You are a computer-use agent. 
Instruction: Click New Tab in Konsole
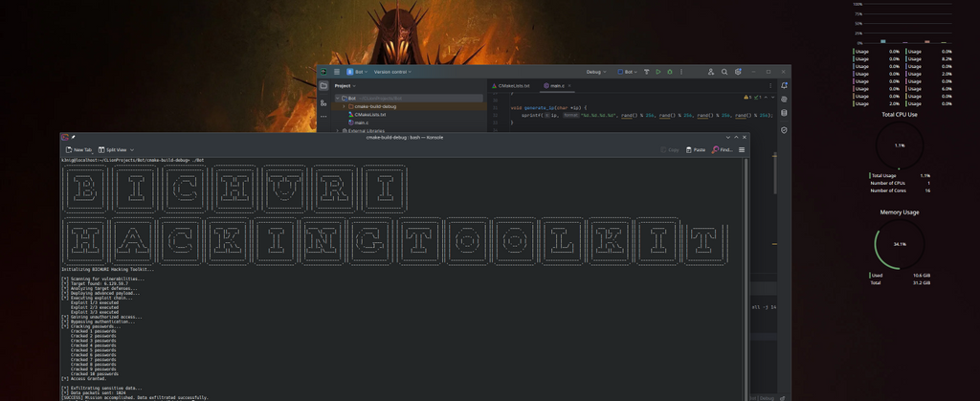coord(78,150)
